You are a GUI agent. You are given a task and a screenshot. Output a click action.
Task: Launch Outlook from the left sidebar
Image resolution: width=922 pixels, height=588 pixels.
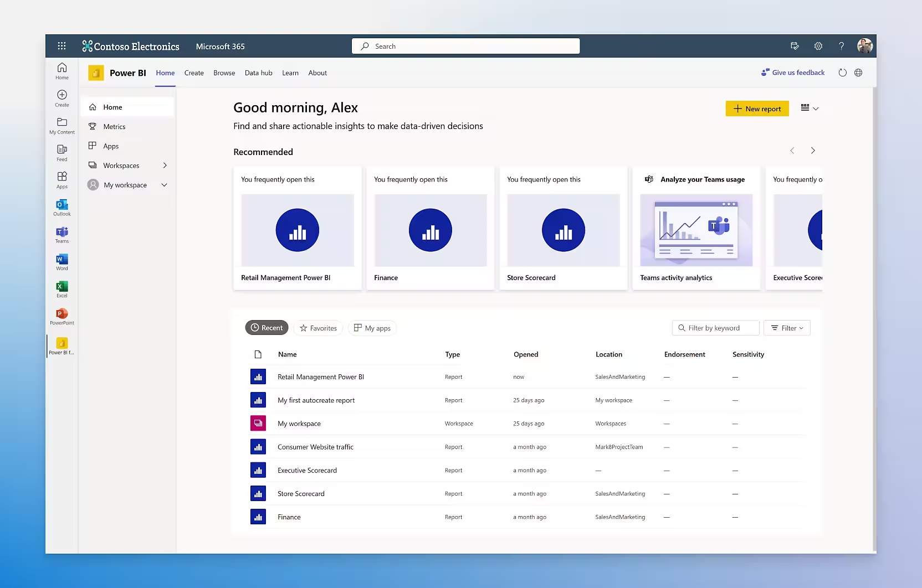tap(62, 207)
